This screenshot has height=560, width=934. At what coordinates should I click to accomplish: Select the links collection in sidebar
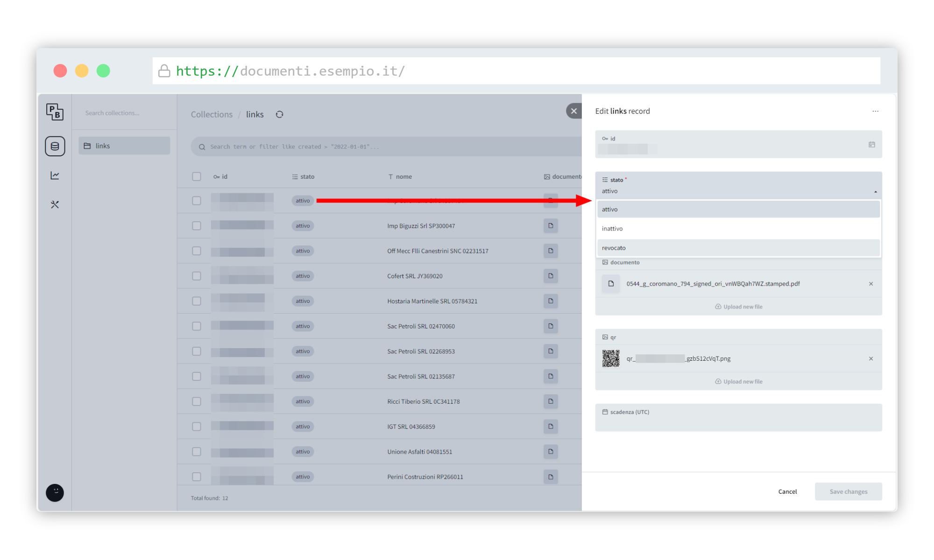click(124, 146)
